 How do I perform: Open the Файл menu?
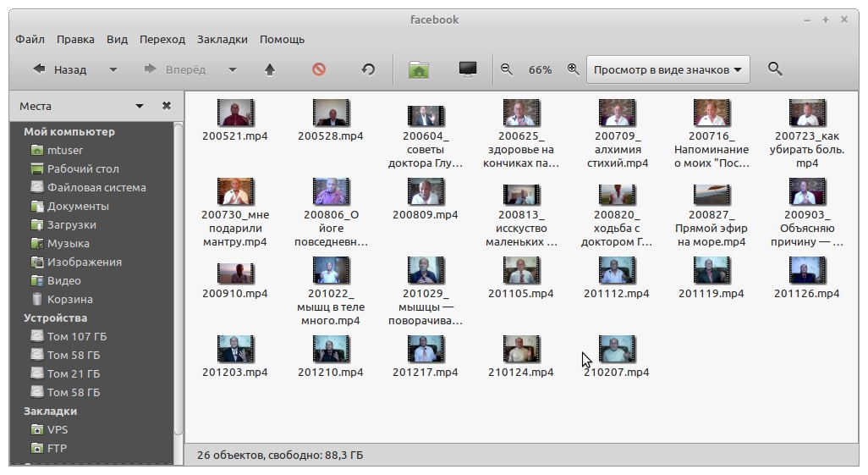[x=30, y=39]
